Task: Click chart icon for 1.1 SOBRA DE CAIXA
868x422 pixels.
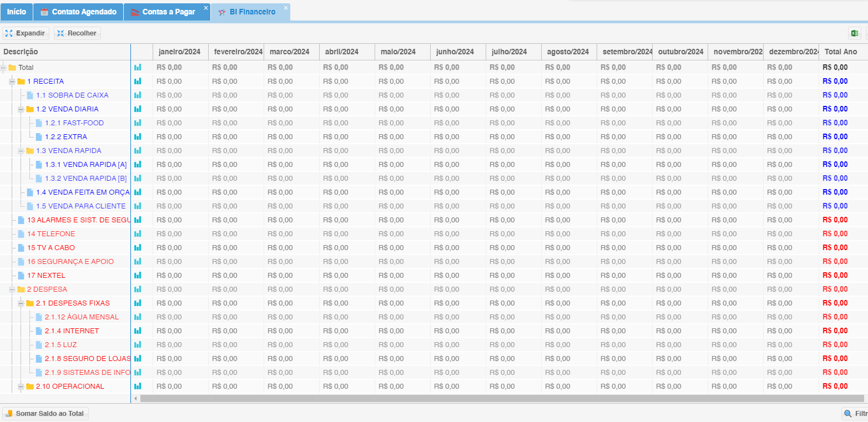Action: (138, 95)
